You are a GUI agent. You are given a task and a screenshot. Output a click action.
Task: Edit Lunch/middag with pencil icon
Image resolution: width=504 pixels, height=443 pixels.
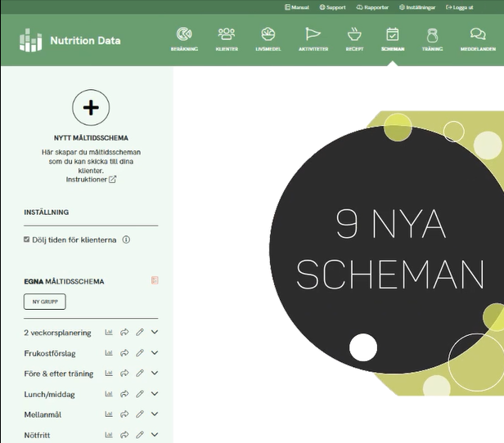click(140, 394)
